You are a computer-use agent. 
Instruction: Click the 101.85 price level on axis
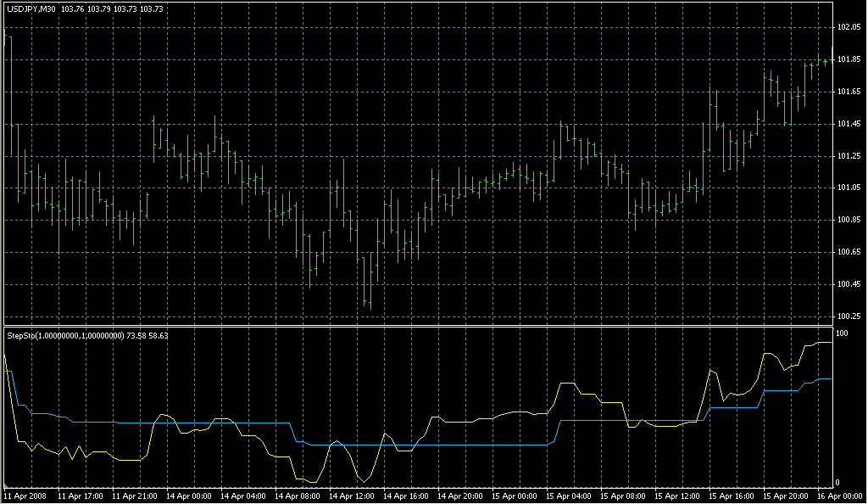(x=849, y=59)
